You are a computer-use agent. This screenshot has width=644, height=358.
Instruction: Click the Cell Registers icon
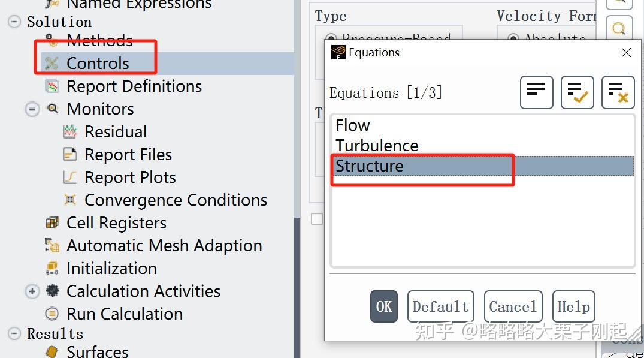tap(52, 223)
